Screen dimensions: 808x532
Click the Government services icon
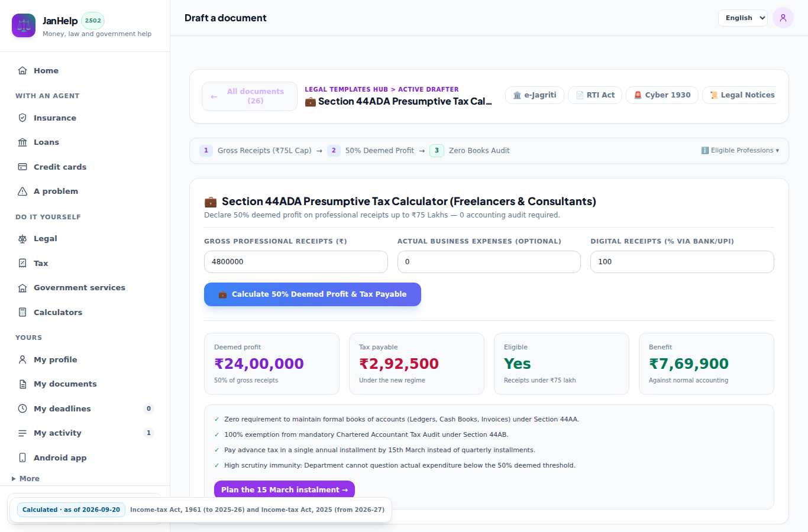(22, 287)
